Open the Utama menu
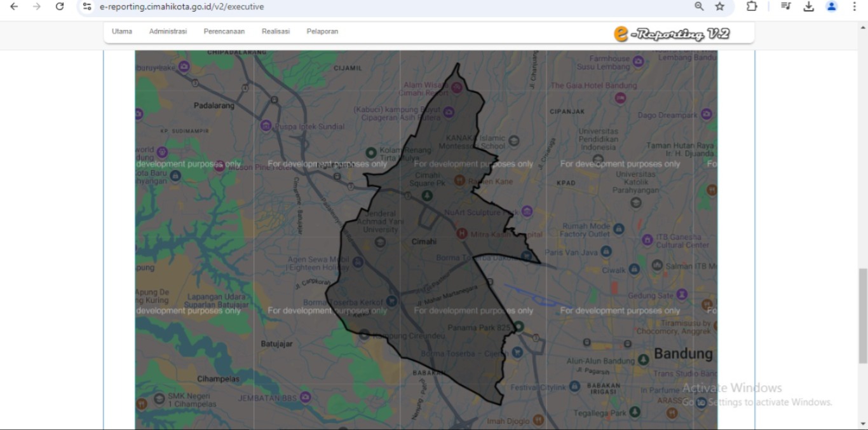The width and height of the screenshot is (868, 430). pos(122,31)
